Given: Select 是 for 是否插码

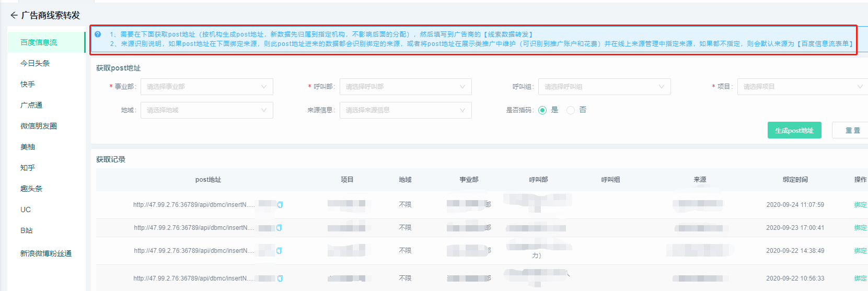Looking at the screenshot, I should 542,110.
